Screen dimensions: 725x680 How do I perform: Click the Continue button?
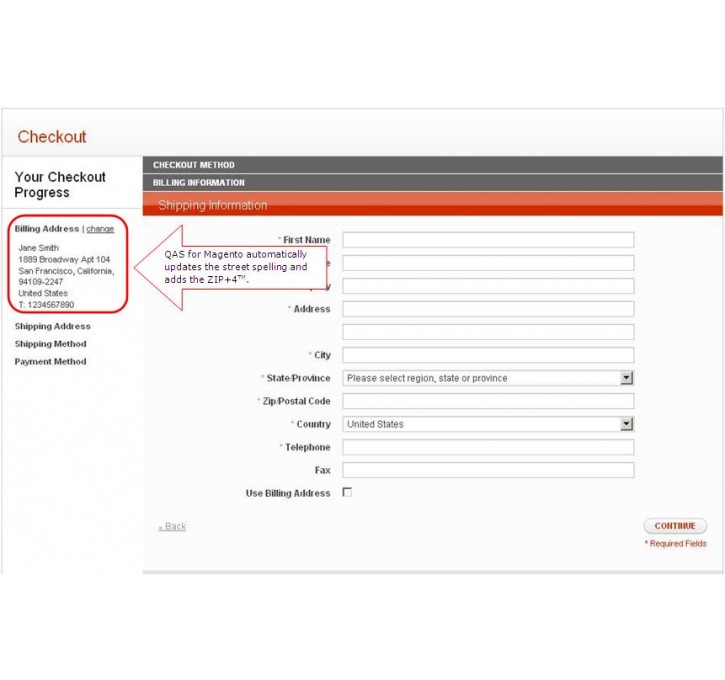click(x=675, y=526)
